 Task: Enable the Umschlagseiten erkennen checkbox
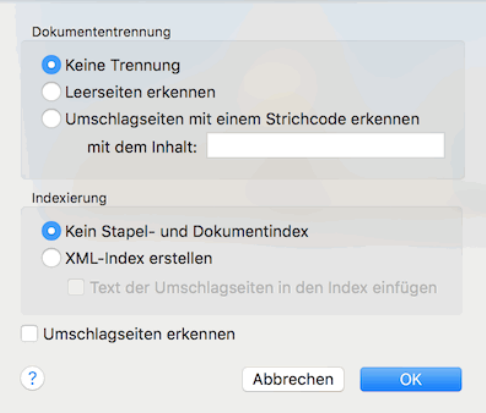pos(29,334)
